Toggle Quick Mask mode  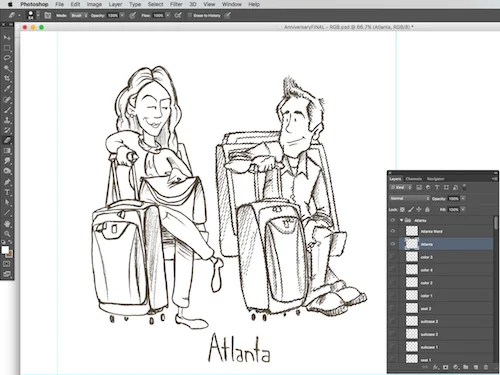pos(7,264)
